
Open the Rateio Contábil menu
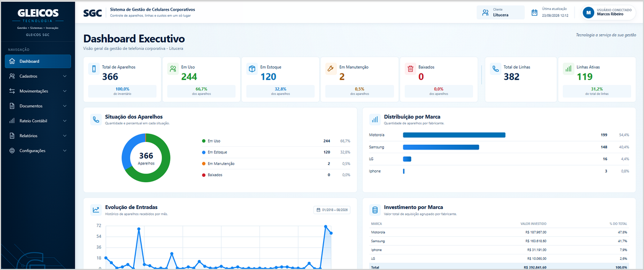tap(37, 121)
